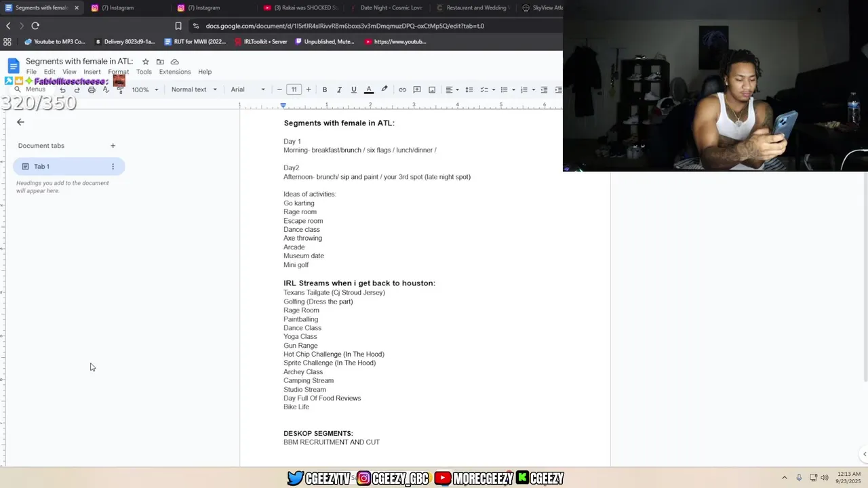The height and width of the screenshot is (488, 868).
Task: Decrease the paragraph indent
Action: [544, 89]
